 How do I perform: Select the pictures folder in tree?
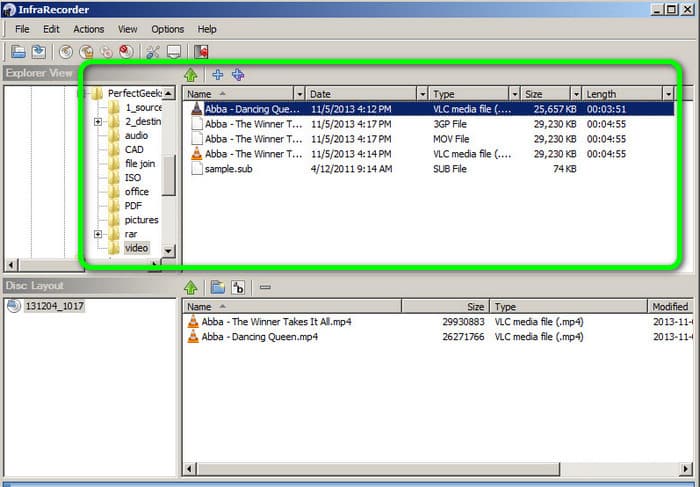(x=142, y=220)
